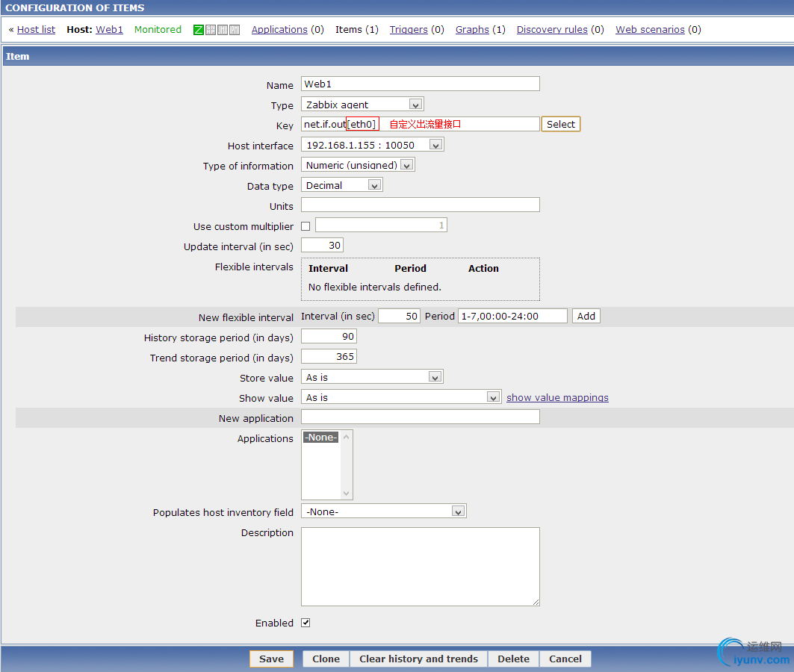Click the Monitored status link
The width and height of the screenshot is (794, 672).
click(x=158, y=29)
